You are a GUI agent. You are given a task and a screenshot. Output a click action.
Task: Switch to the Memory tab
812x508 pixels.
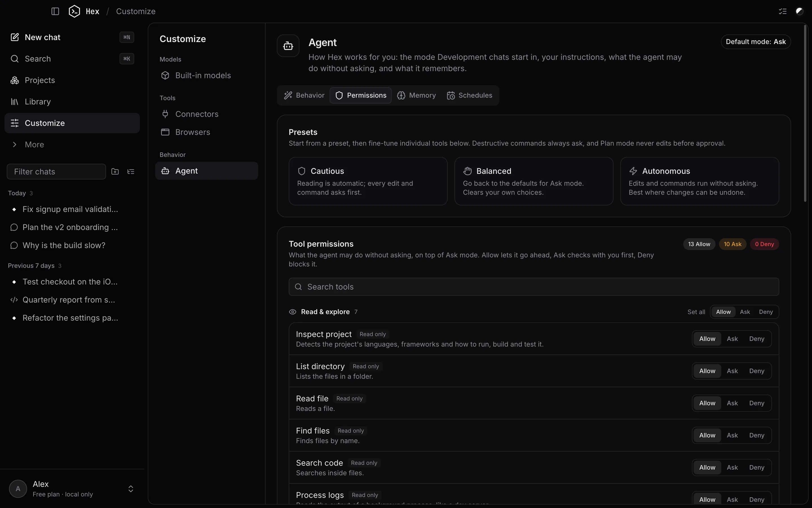416,95
